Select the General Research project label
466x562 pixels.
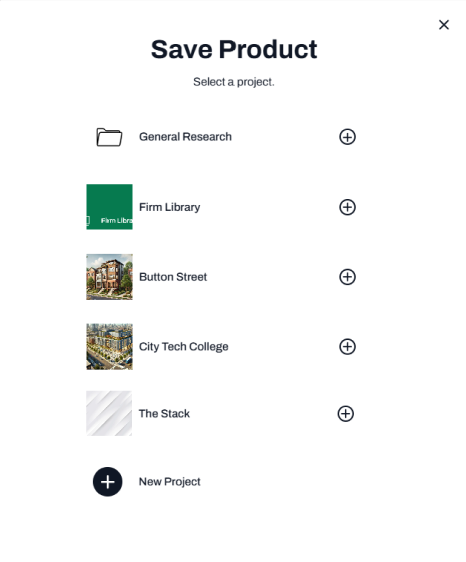185,137
